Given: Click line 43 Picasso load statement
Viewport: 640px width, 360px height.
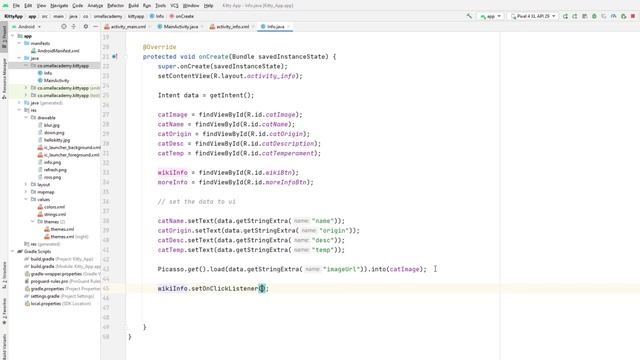Looking at the screenshot, I should 292,269.
